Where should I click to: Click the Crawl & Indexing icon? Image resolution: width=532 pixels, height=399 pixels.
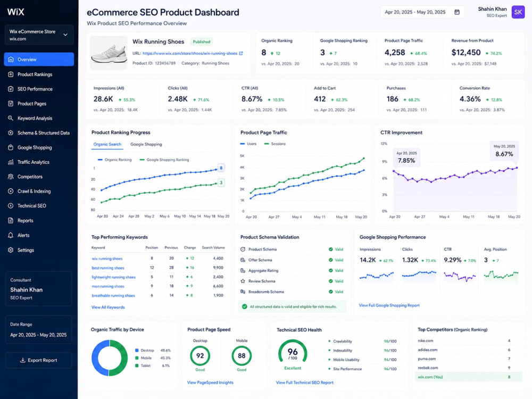[x=11, y=191]
